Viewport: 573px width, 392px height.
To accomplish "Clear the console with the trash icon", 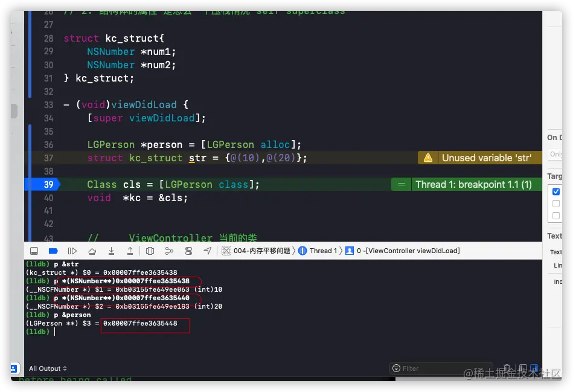I will tap(507, 367).
